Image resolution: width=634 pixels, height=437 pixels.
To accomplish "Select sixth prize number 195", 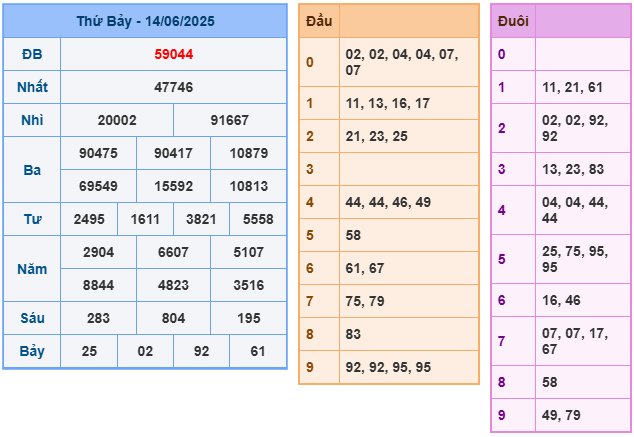I will (x=249, y=319).
